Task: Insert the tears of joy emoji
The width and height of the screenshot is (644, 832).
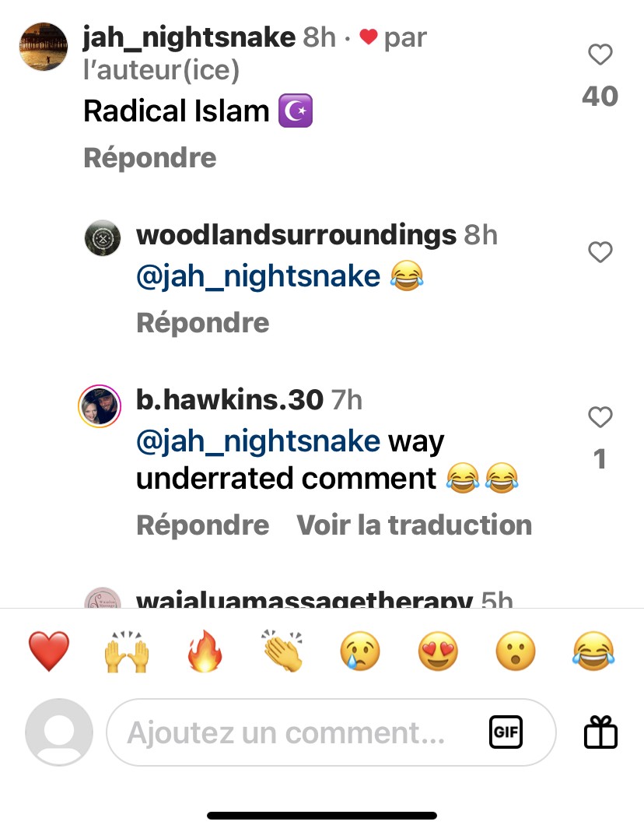Action: (x=593, y=651)
